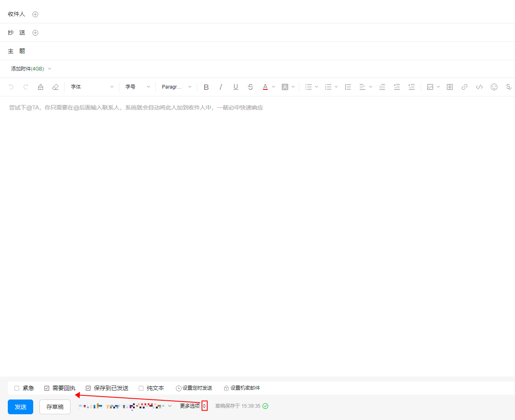
Task: Click the underline icon
Action: tap(236, 87)
